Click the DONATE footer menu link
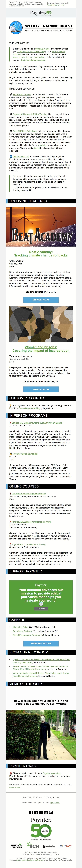This screenshot has width=82, height=868. 39,797
